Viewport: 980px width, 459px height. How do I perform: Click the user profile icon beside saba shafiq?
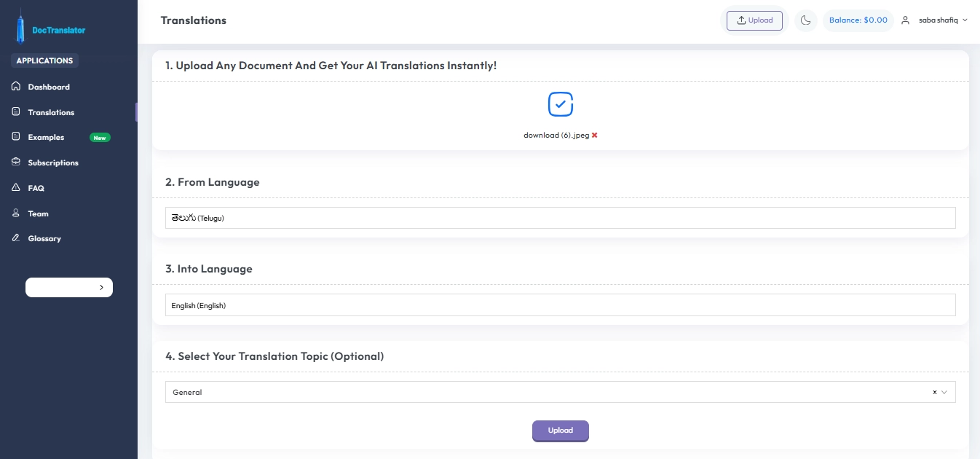[905, 20]
